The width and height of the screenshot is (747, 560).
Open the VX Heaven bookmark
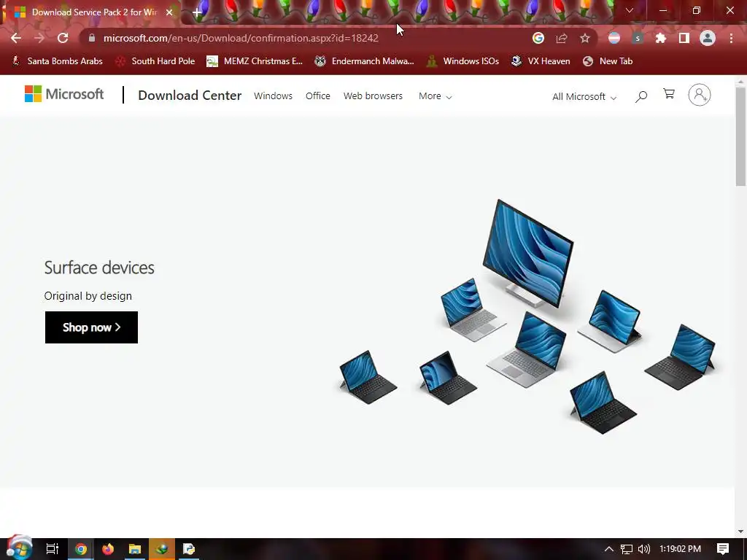[541, 61]
